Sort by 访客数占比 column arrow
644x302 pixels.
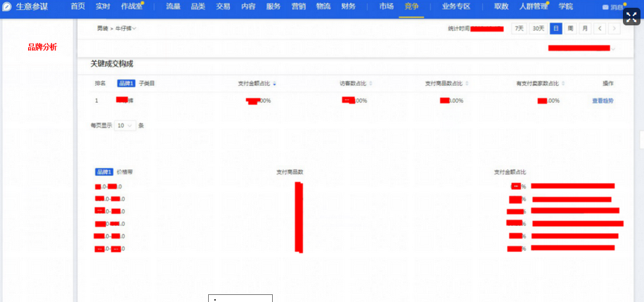click(x=371, y=83)
